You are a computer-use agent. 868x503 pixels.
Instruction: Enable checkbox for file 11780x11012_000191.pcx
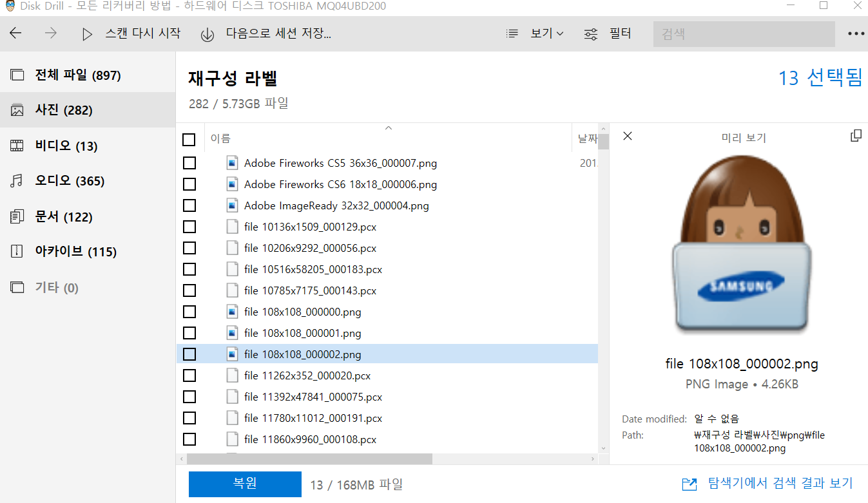coord(189,418)
